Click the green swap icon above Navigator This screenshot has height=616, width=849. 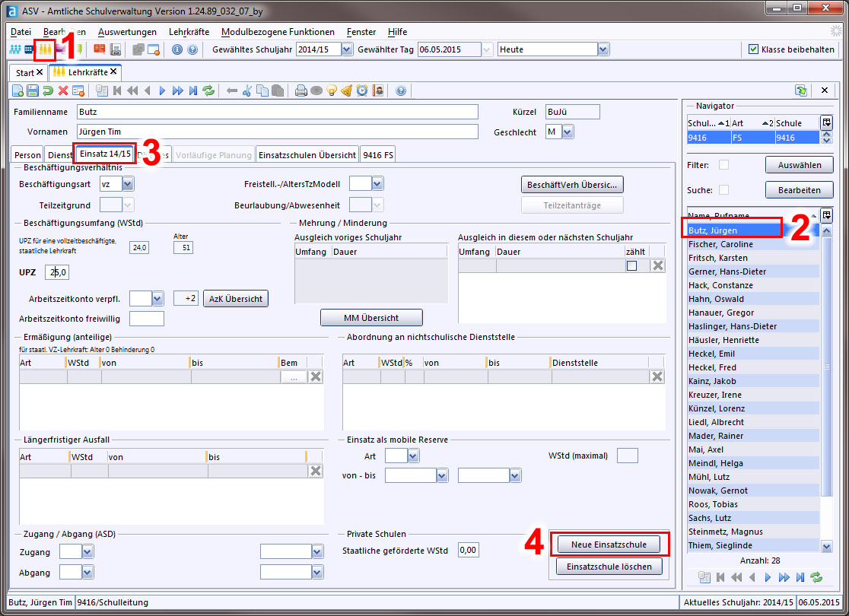point(801,90)
